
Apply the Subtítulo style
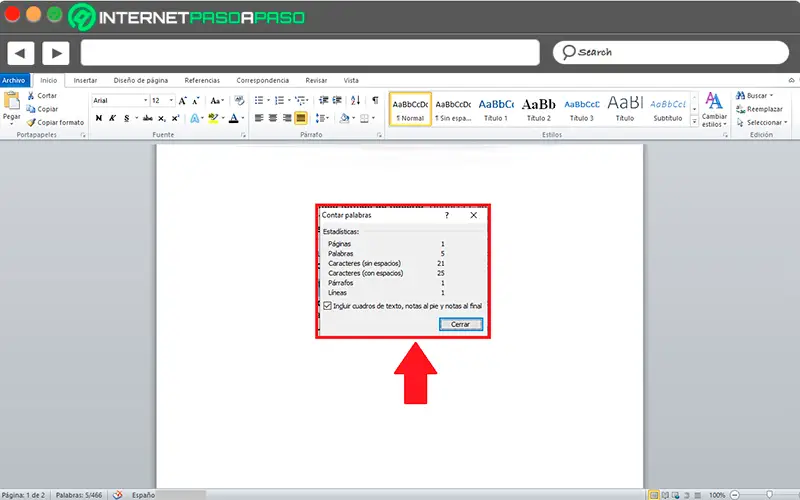[x=667, y=109]
